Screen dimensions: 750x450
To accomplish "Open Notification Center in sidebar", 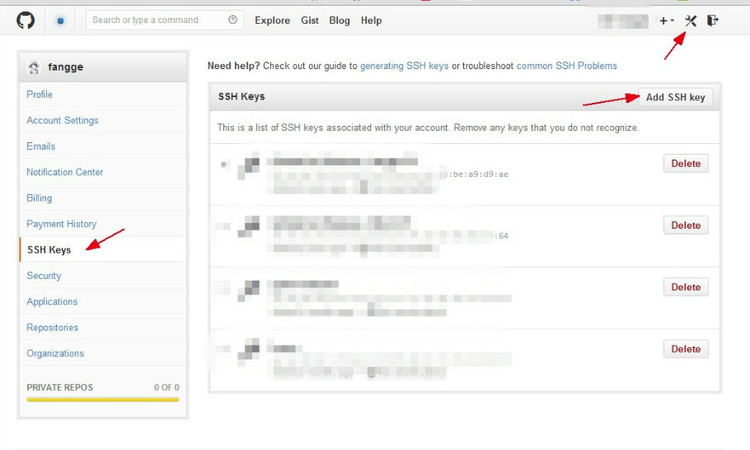I will pos(65,172).
